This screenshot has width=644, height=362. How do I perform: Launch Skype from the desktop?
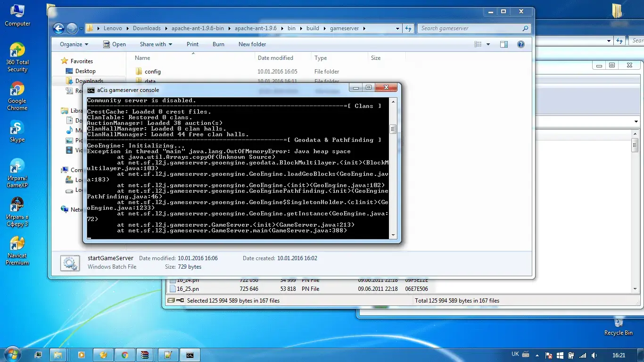pyautogui.click(x=17, y=131)
